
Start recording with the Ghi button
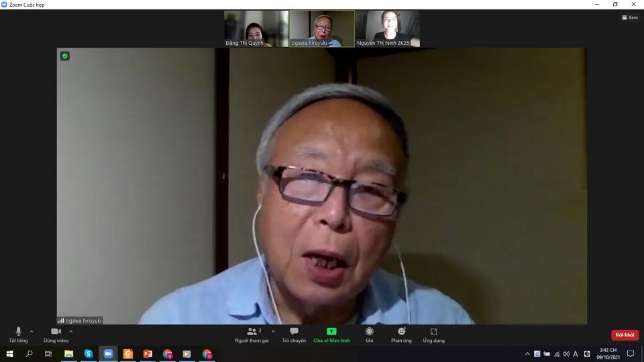[369, 333]
